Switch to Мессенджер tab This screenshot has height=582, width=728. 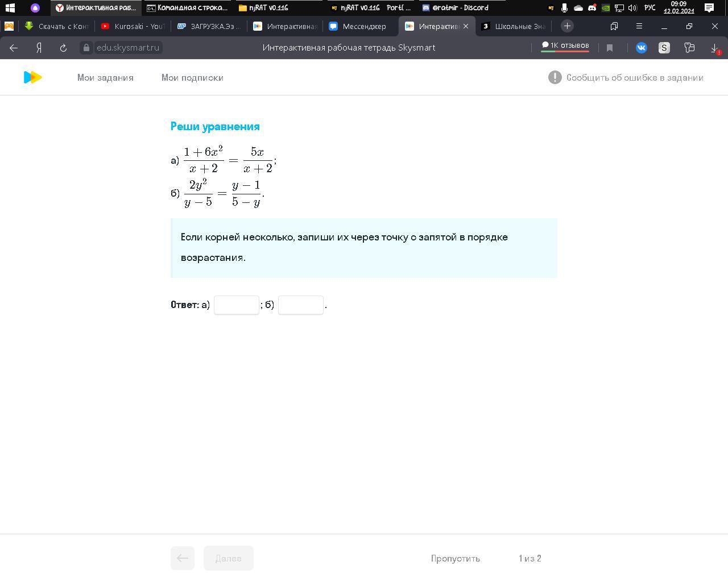pyautogui.click(x=358, y=26)
